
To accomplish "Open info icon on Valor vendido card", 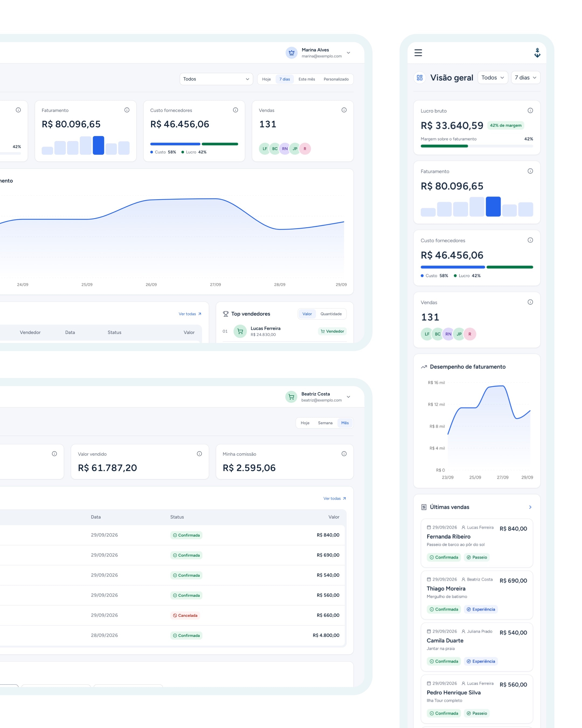I will pyautogui.click(x=199, y=454).
